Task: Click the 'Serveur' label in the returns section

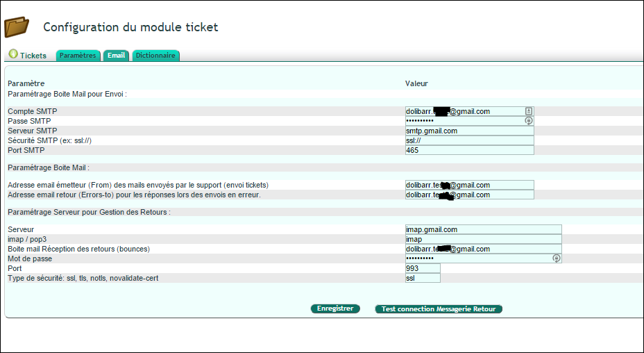Action: 21,229
